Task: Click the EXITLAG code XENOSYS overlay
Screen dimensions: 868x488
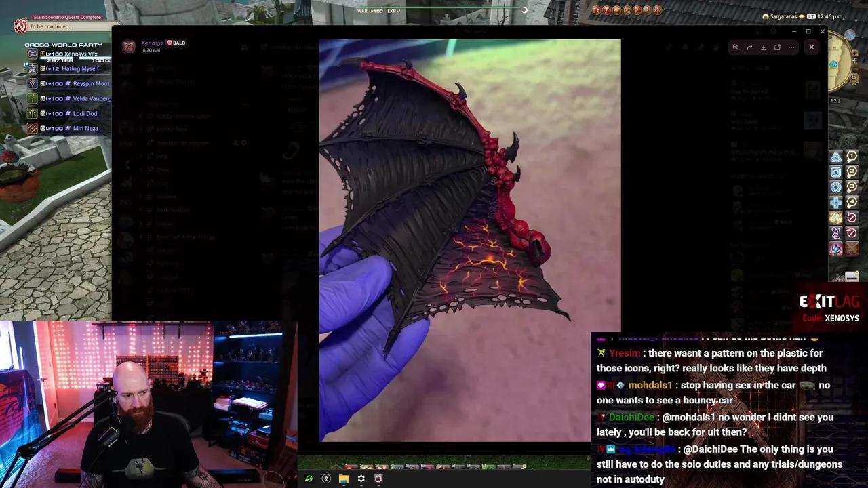Action: point(829,308)
